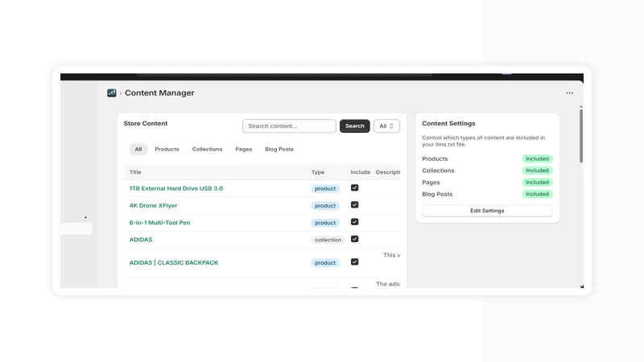Viewport: 644px width, 362px height.
Task: Switch to the Products tab
Action: [167, 149]
